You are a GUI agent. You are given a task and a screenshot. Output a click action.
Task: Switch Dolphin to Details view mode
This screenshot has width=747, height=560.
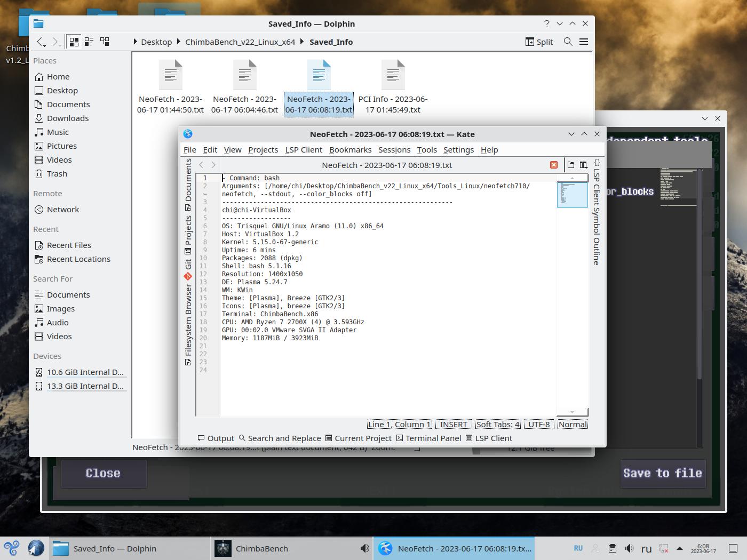tap(105, 42)
